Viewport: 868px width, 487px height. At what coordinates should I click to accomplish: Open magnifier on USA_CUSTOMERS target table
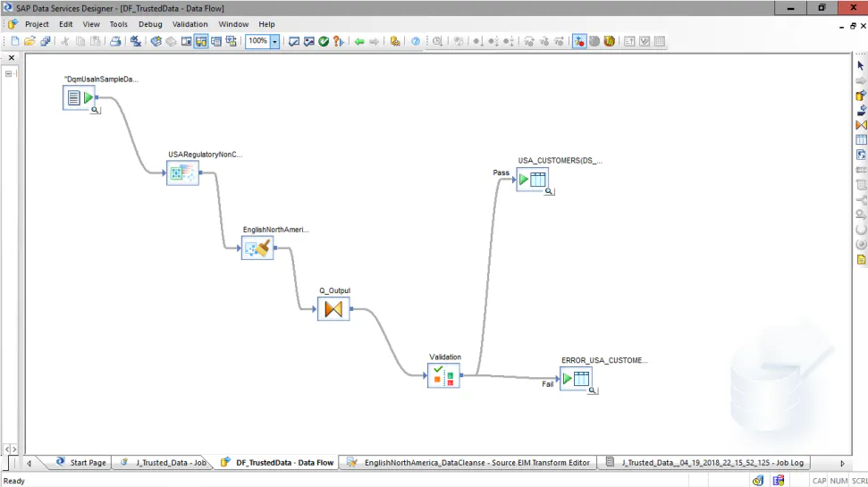tap(549, 191)
